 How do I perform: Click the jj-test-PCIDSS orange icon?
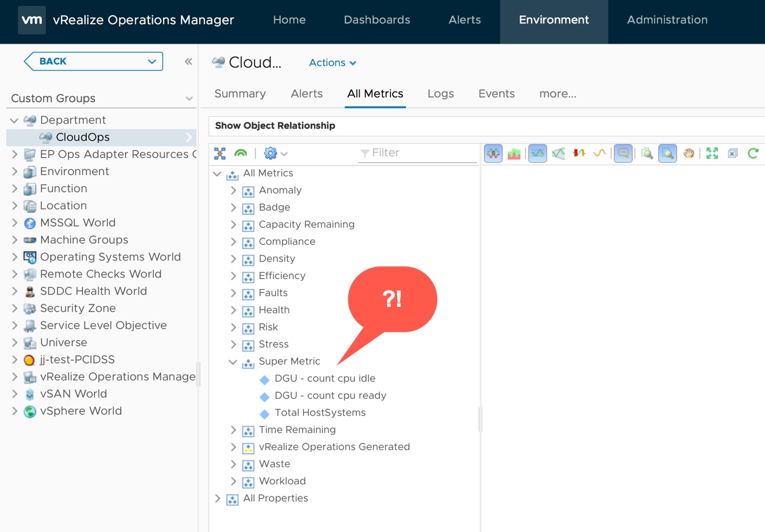30,360
